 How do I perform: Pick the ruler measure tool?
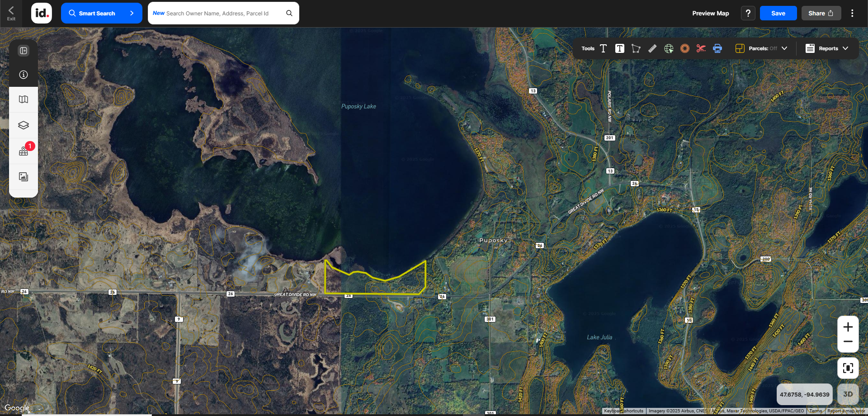click(652, 48)
